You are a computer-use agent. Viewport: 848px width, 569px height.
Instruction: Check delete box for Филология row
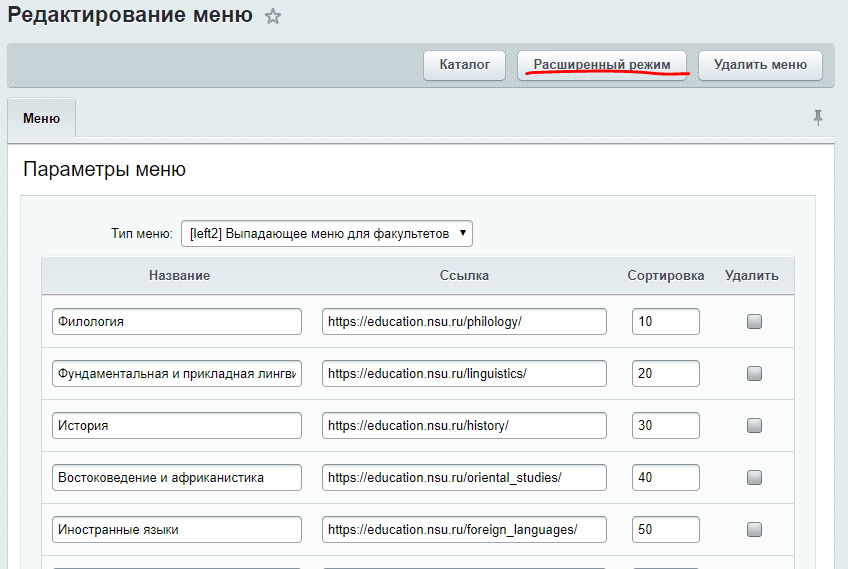[754, 321]
